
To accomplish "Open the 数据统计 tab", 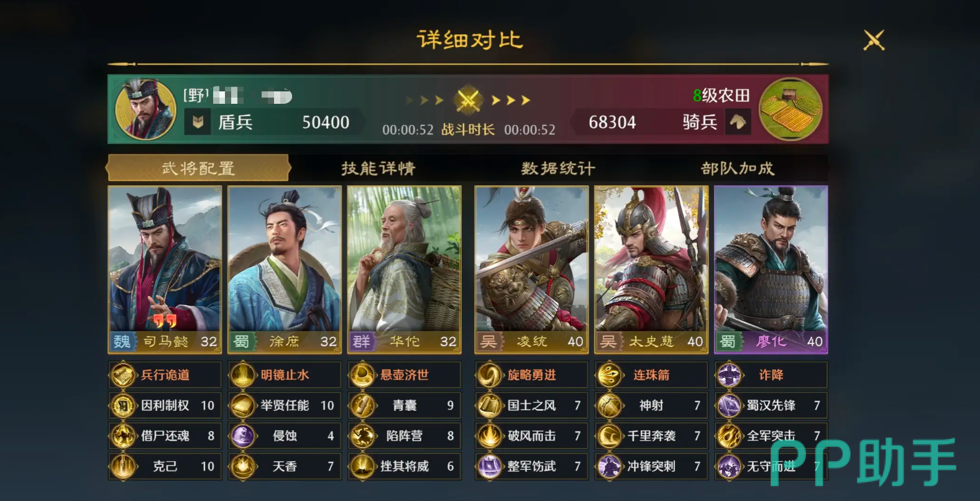I will (558, 168).
